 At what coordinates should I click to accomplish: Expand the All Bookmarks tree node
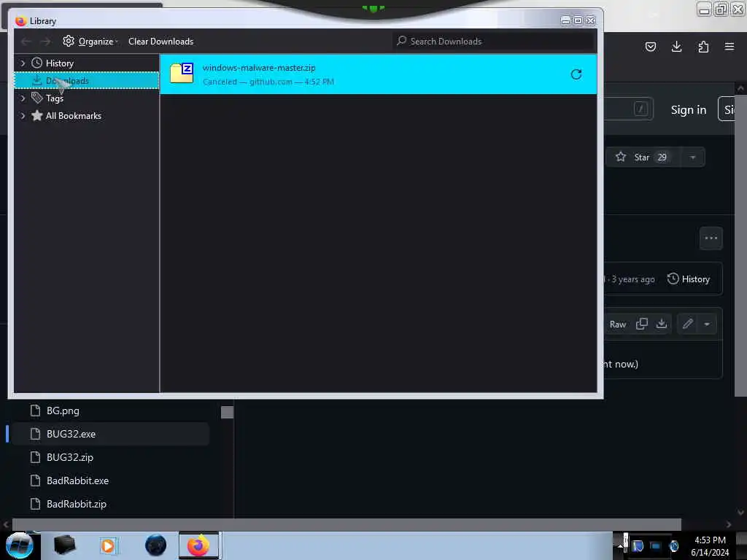click(x=23, y=116)
